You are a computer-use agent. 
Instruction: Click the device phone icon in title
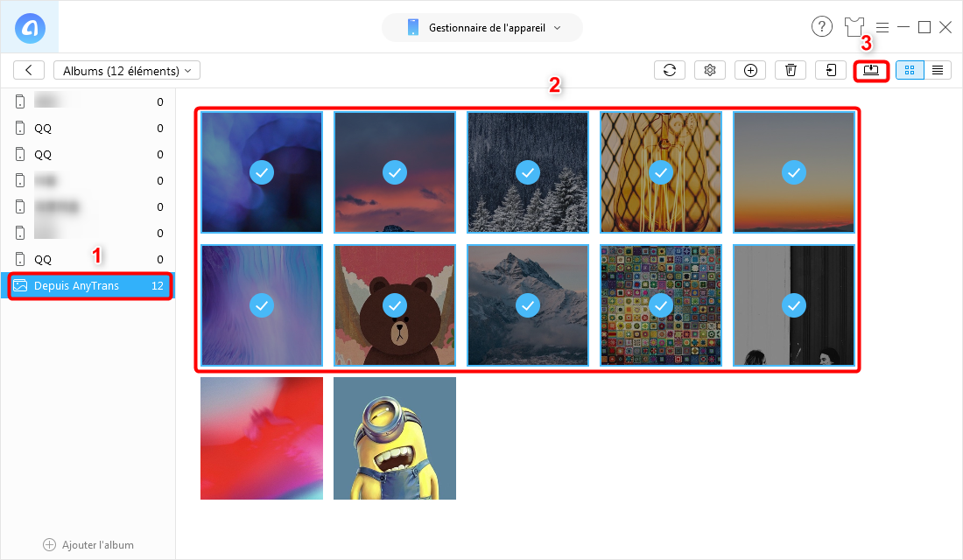412,28
